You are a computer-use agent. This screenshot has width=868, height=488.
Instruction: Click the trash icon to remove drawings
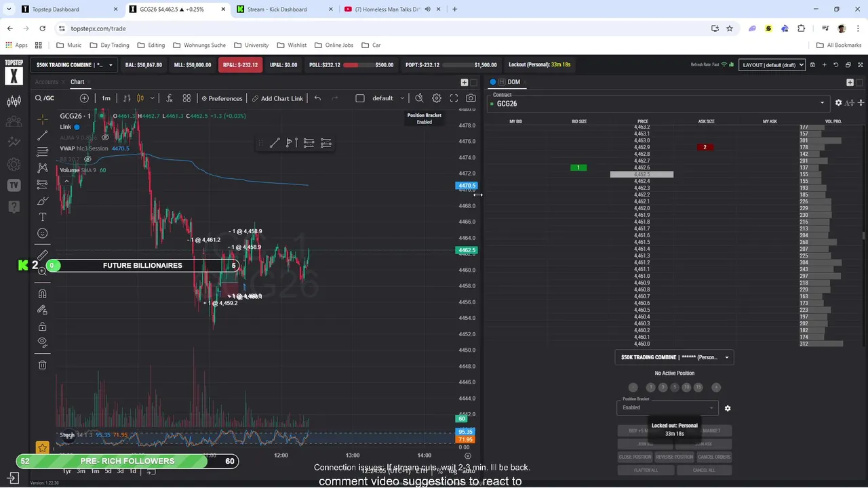coord(42,365)
